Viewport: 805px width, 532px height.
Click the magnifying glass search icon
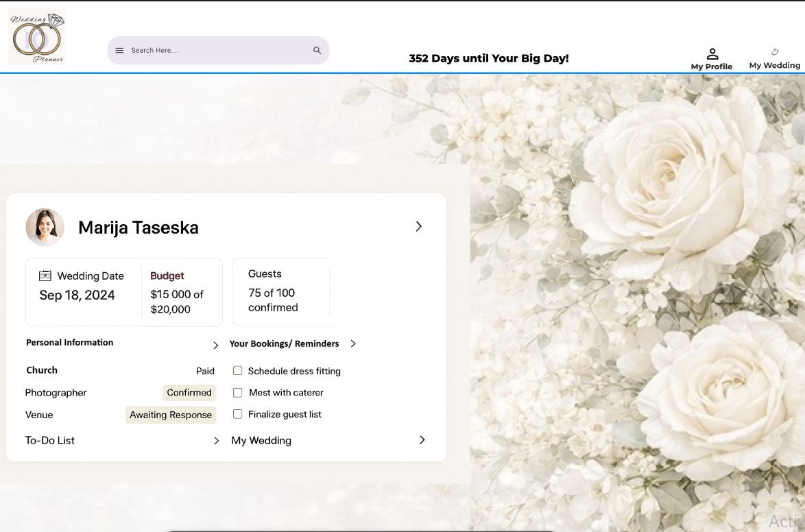[x=317, y=51]
